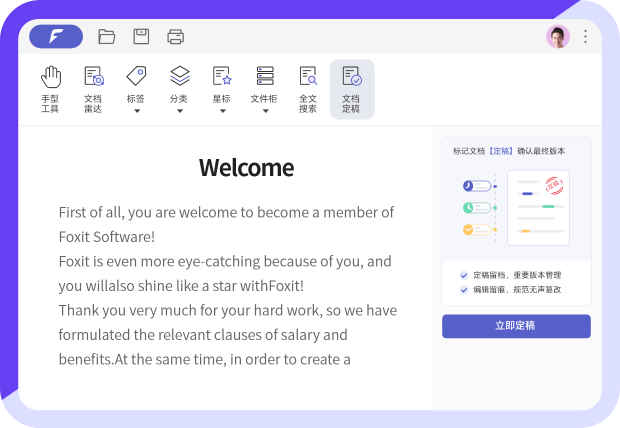The height and width of the screenshot is (428, 620).
Task: Click the 标签 tag icon
Action: pyautogui.click(x=136, y=76)
